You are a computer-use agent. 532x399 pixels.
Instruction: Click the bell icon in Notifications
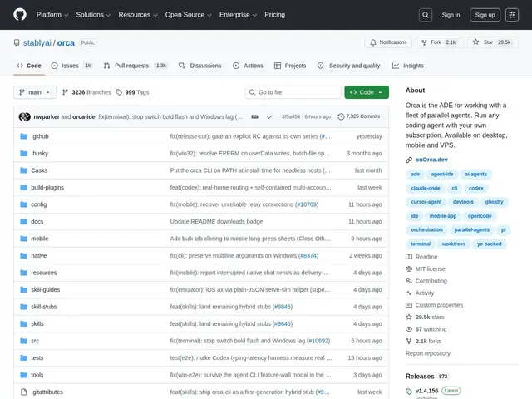coord(373,42)
